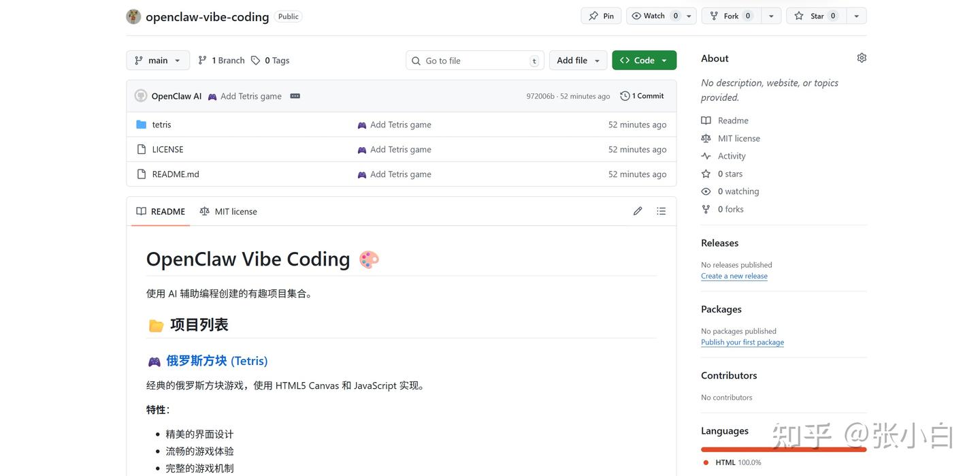
Task: Click the tetris folder icon
Action: (x=142, y=125)
